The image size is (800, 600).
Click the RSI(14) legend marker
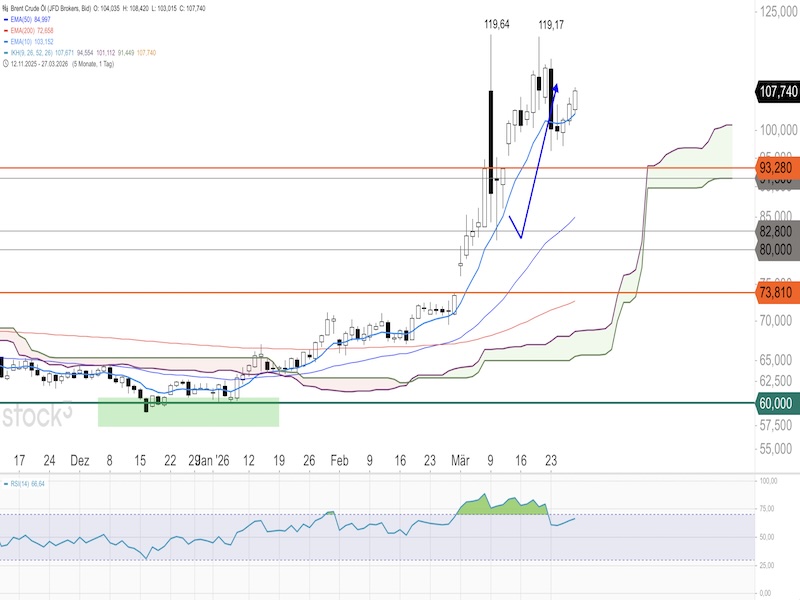6,483
